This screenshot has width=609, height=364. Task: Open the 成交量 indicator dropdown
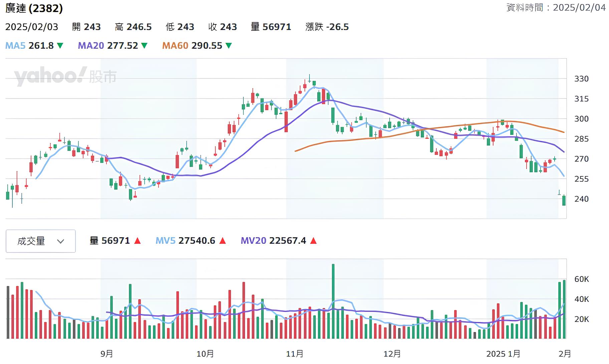[x=40, y=241]
